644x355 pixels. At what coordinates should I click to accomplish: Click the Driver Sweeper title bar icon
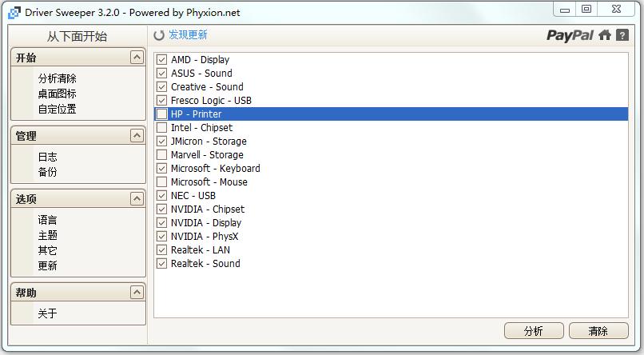14,11
